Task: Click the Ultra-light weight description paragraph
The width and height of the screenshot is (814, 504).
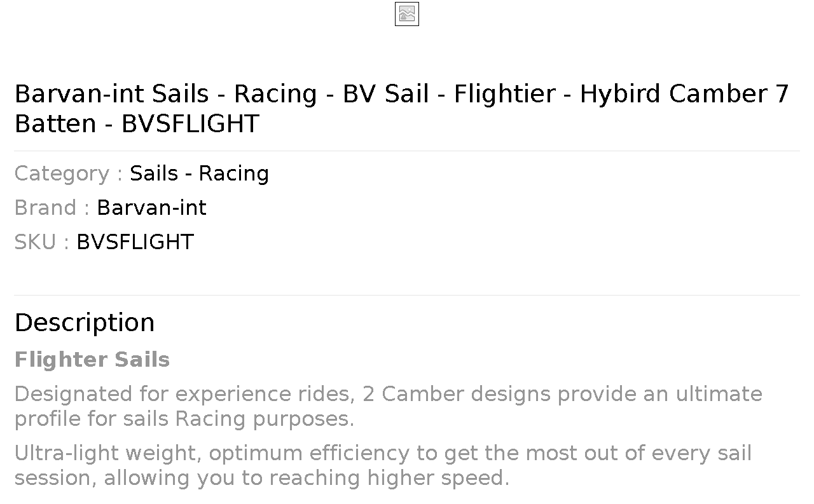Action: pyautogui.click(x=383, y=465)
